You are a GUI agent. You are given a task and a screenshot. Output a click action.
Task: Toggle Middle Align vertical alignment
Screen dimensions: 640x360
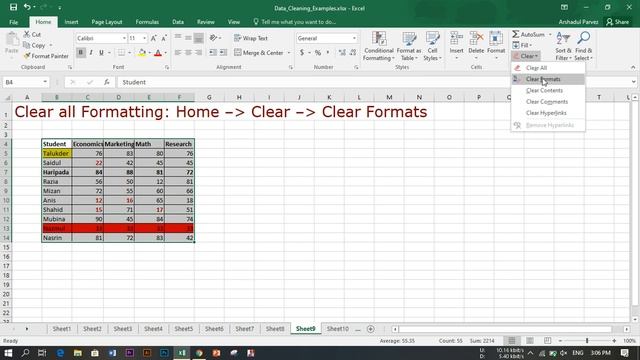coord(188,38)
